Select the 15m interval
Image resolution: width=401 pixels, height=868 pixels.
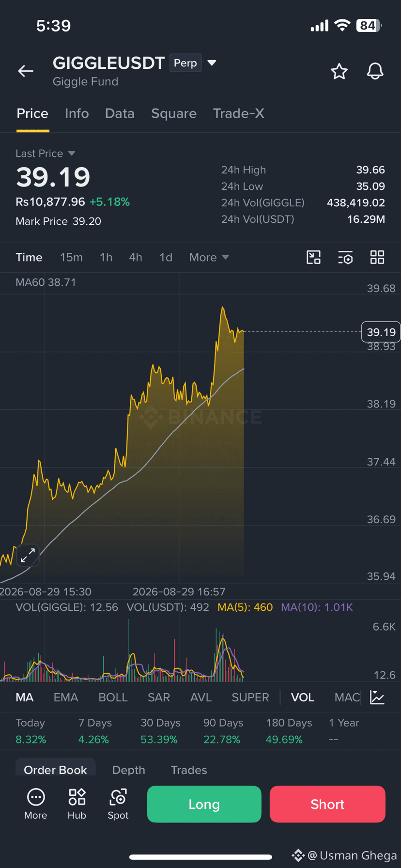point(71,257)
